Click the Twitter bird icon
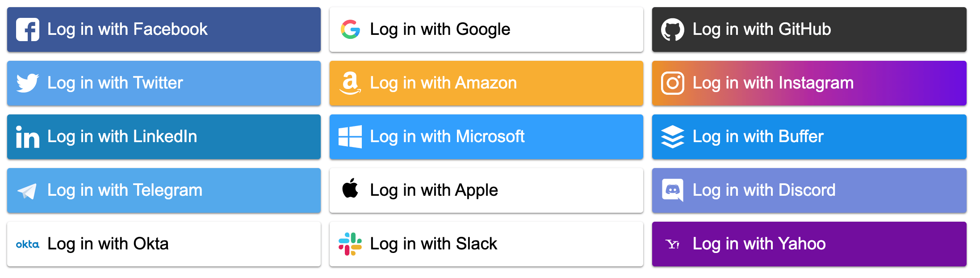The image size is (980, 278). pos(28,83)
